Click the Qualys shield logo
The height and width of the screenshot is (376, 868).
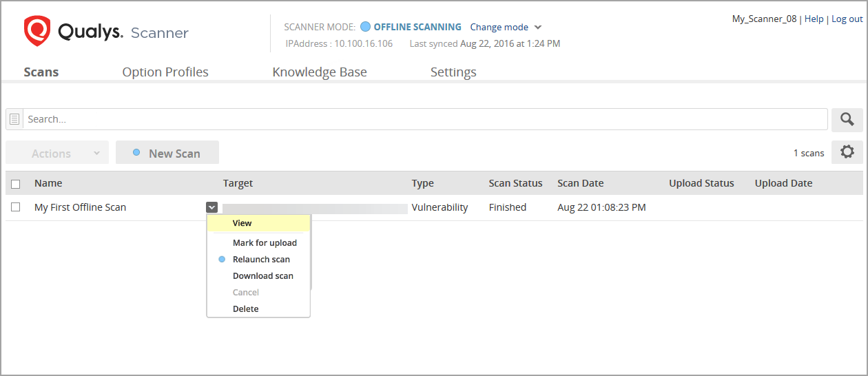[37, 32]
